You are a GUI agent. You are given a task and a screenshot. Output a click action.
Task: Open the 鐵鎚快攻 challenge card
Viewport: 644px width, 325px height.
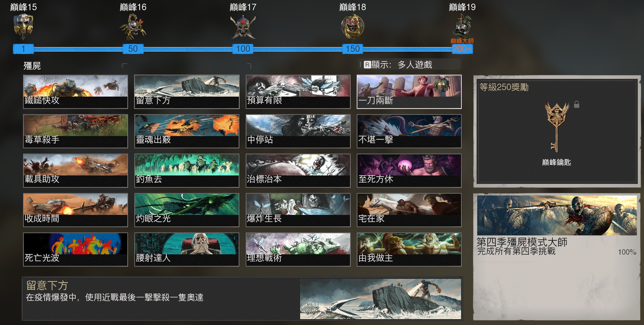(x=76, y=92)
